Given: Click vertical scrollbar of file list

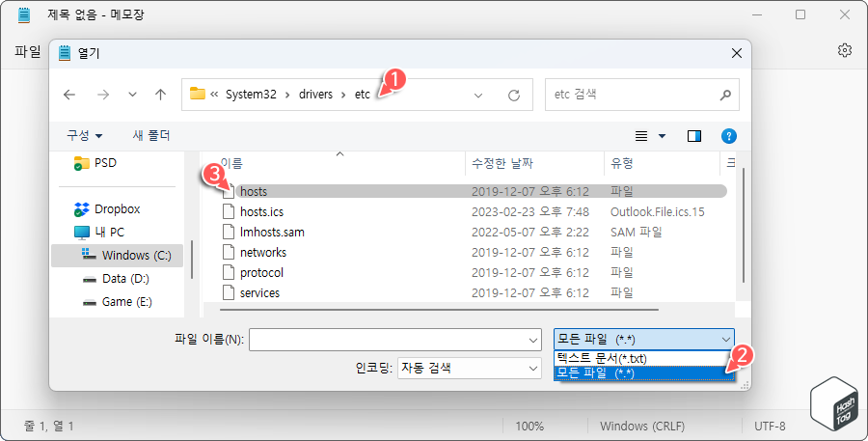Looking at the screenshot, I should pyautogui.click(x=743, y=226).
